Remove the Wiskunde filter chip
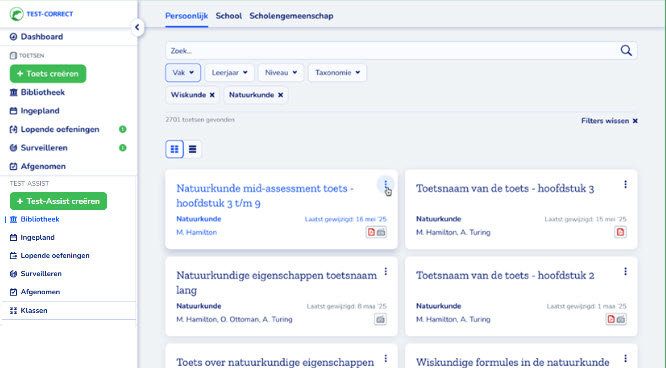The image size is (666, 368). (x=212, y=95)
